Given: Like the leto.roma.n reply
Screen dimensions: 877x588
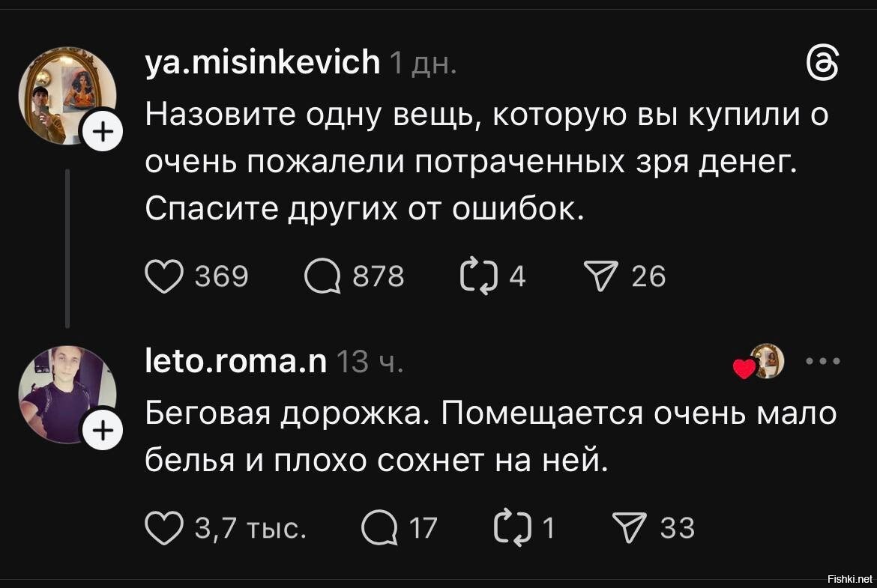Looking at the screenshot, I should [163, 528].
